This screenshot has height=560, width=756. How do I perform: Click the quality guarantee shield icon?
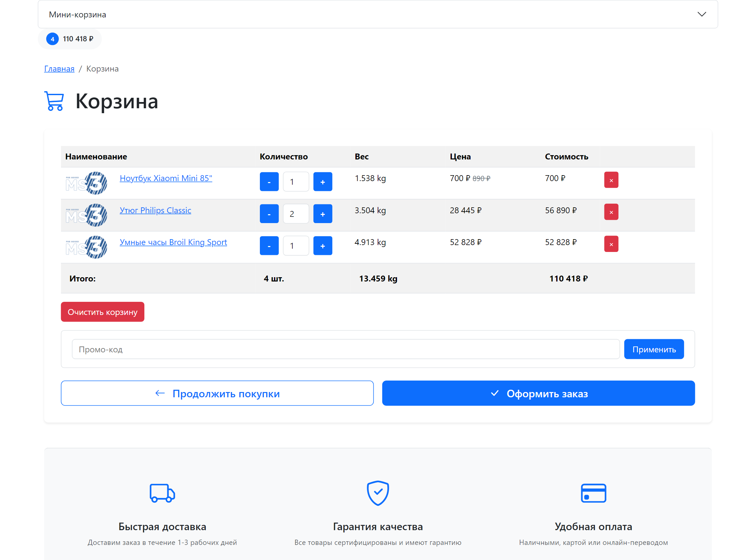point(378,493)
